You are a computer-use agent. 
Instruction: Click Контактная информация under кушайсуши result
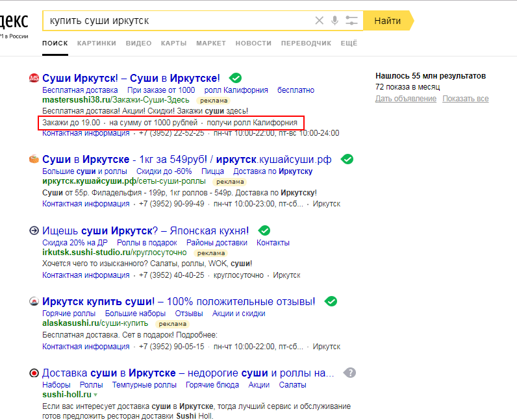(86, 204)
